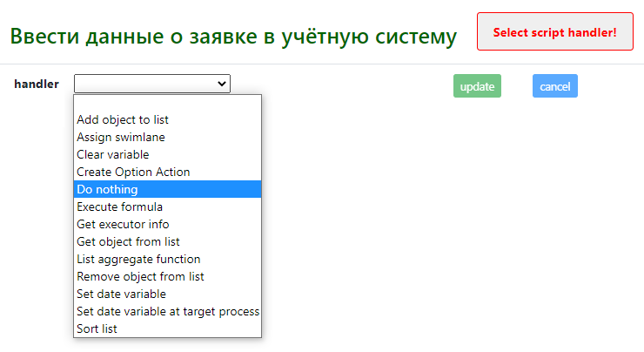Image resolution: width=644 pixels, height=352 pixels.
Task: Click the green update button
Action: pos(477,86)
